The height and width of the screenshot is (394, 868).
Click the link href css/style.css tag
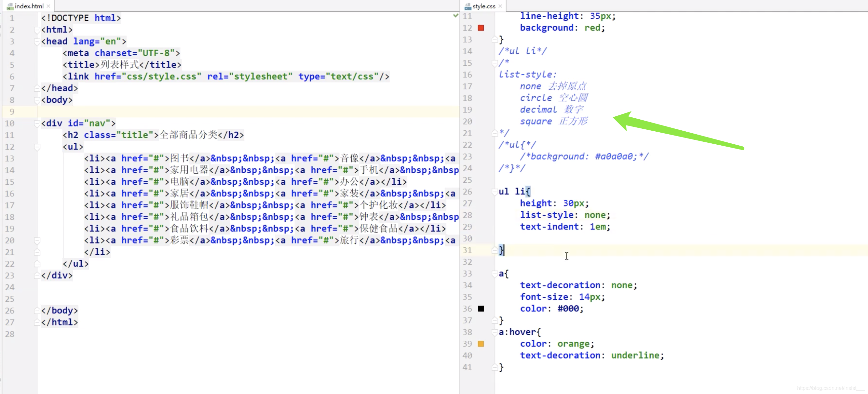click(226, 77)
